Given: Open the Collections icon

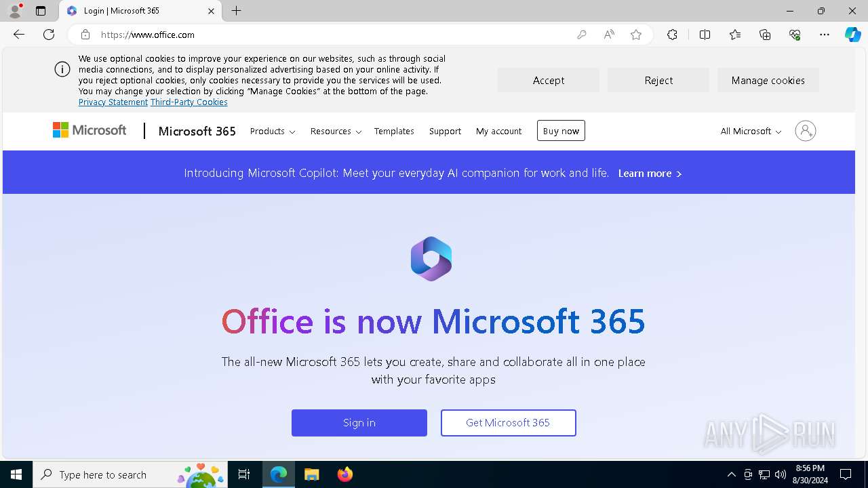Looking at the screenshot, I should pos(765,35).
